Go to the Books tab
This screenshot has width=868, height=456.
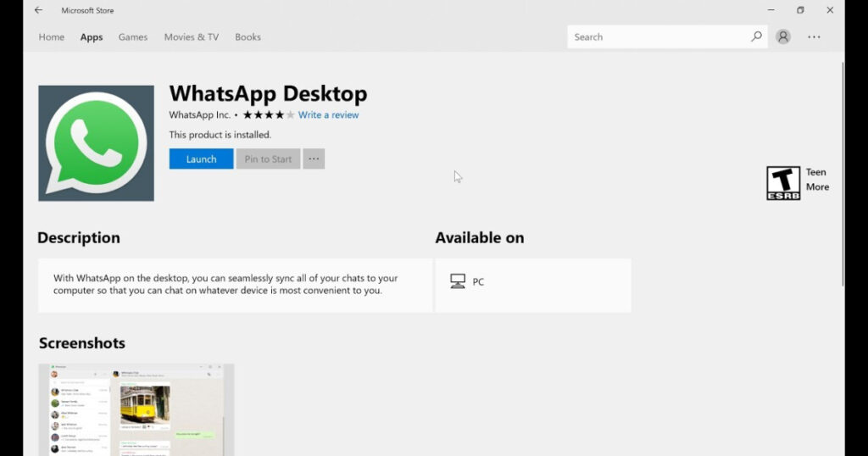pos(248,37)
